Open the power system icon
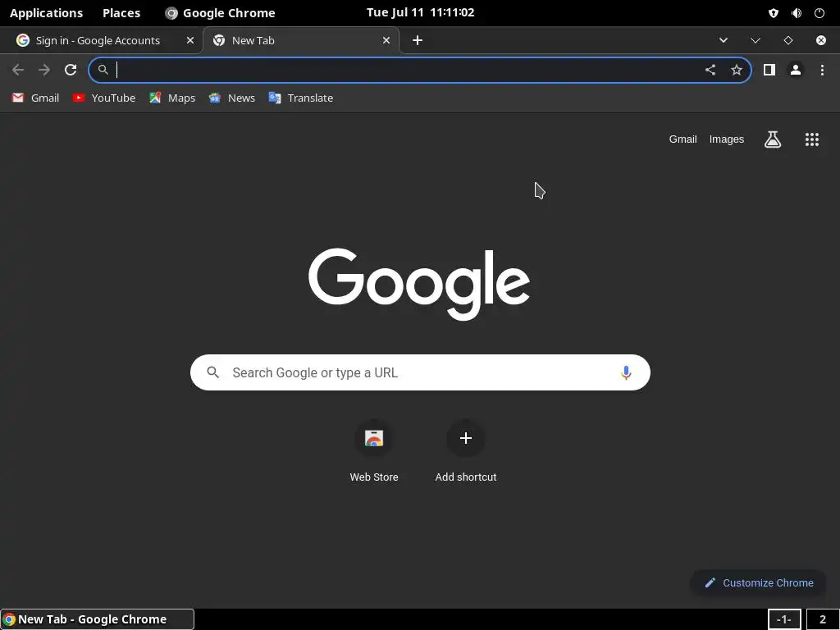This screenshot has width=840, height=630. click(x=819, y=13)
